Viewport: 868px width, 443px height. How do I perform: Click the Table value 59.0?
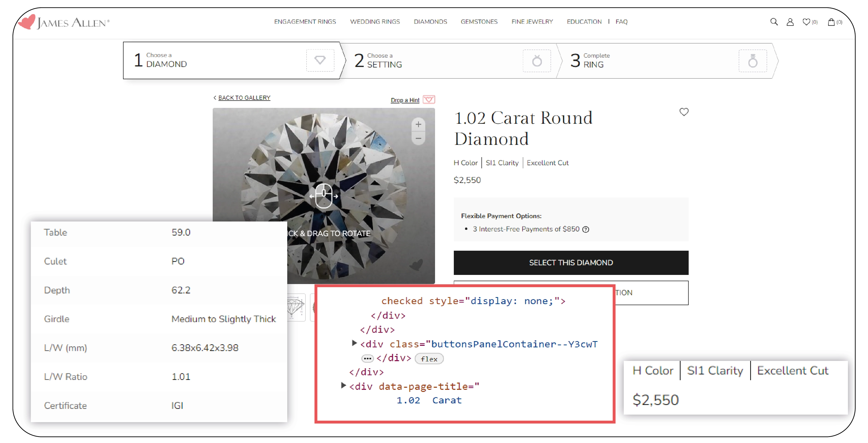[181, 232]
